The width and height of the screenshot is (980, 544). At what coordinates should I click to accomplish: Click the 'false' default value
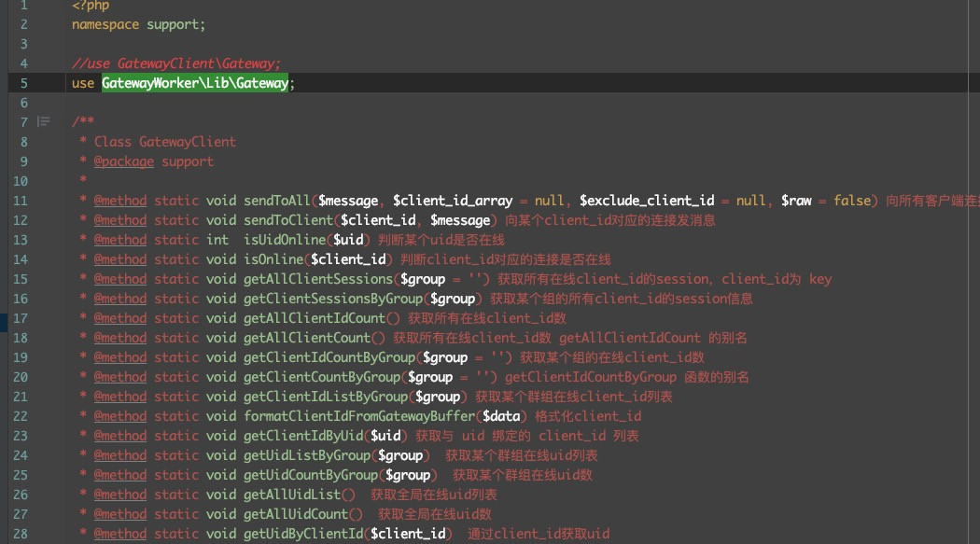tap(852, 201)
